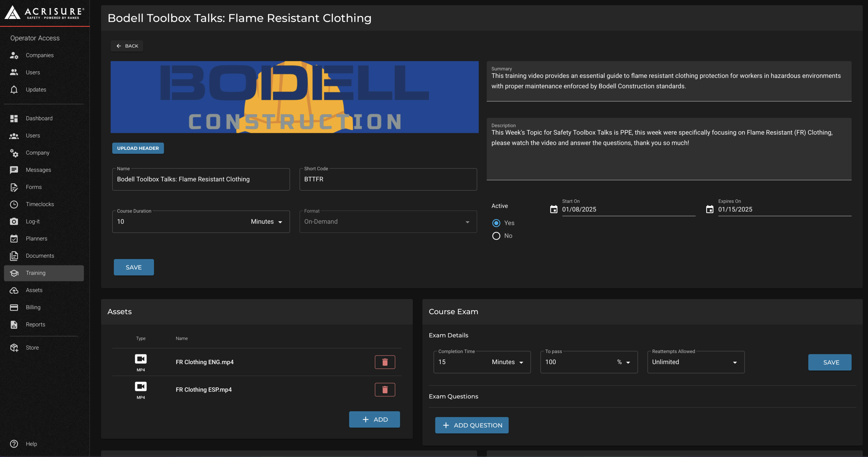The height and width of the screenshot is (457, 868).
Task: Open the Log-it camera icon
Action: point(14,221)
